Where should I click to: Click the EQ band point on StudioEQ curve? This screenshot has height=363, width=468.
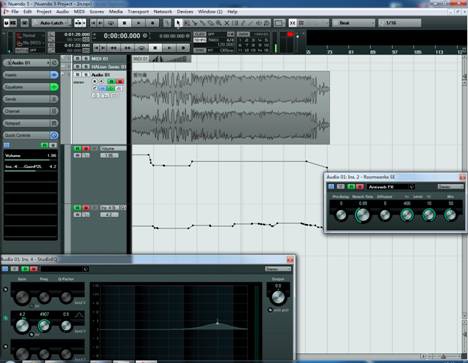pyautogui.click(x=217, y=323)
